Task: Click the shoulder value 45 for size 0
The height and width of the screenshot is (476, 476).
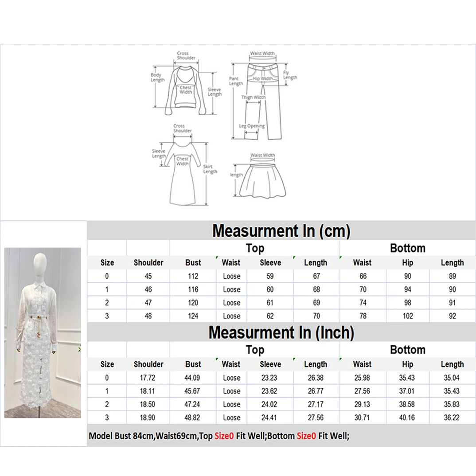Action: [x=148, y=276]
